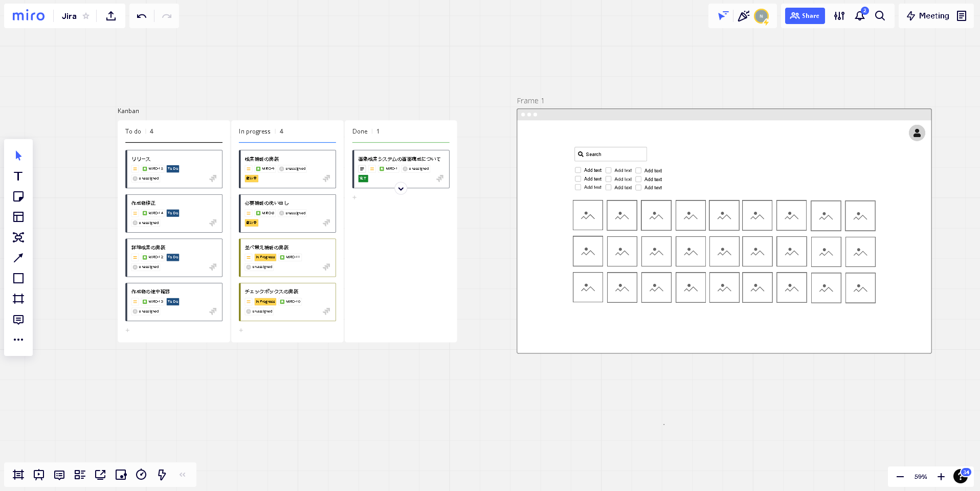
Task: Choose the Connection line arrow tool
Action: click(x=18, y=258)
